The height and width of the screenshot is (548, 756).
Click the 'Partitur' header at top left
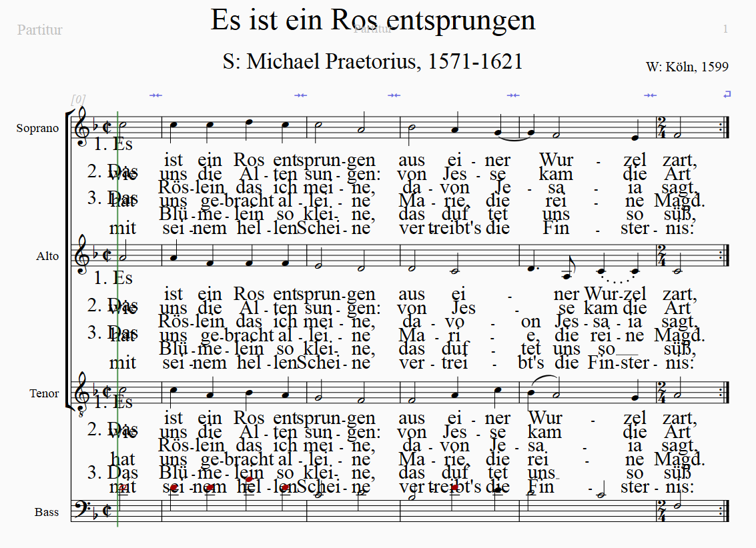[39, 30]
